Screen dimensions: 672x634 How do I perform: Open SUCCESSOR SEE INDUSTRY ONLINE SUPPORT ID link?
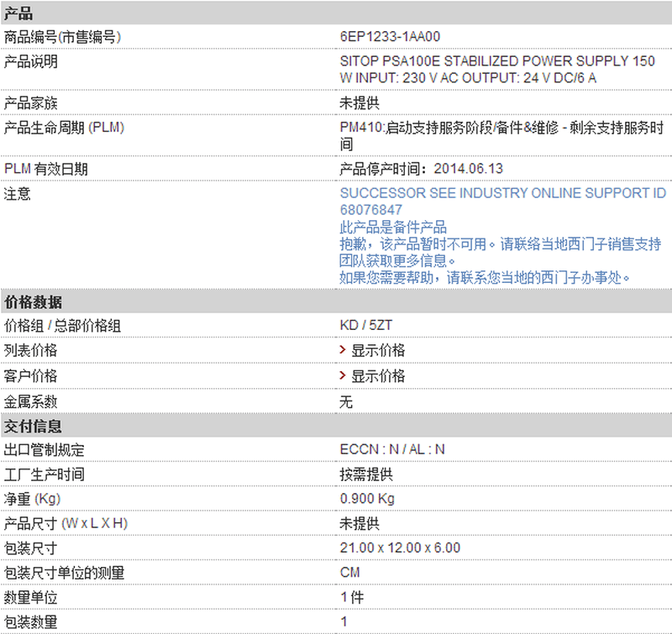click(502, 202)
